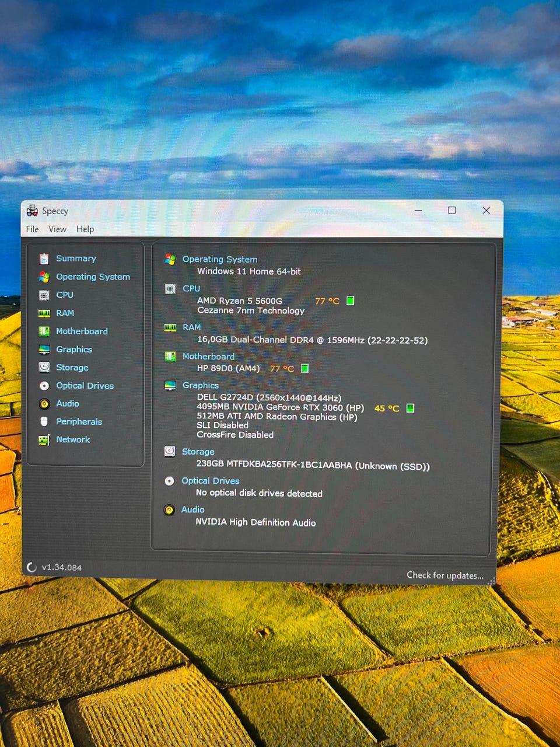Open the View menu

coord(57,229)
